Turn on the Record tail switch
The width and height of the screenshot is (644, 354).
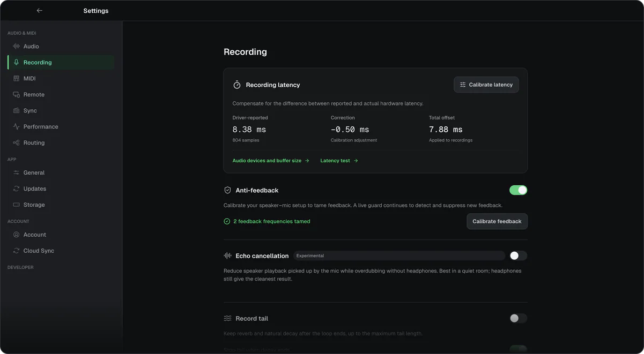coord(518,319)
